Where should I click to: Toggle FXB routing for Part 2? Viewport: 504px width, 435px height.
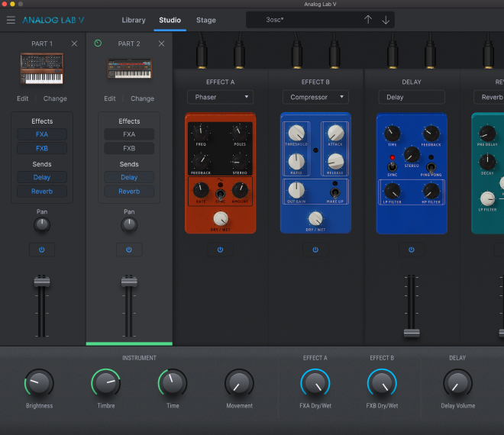129,148
